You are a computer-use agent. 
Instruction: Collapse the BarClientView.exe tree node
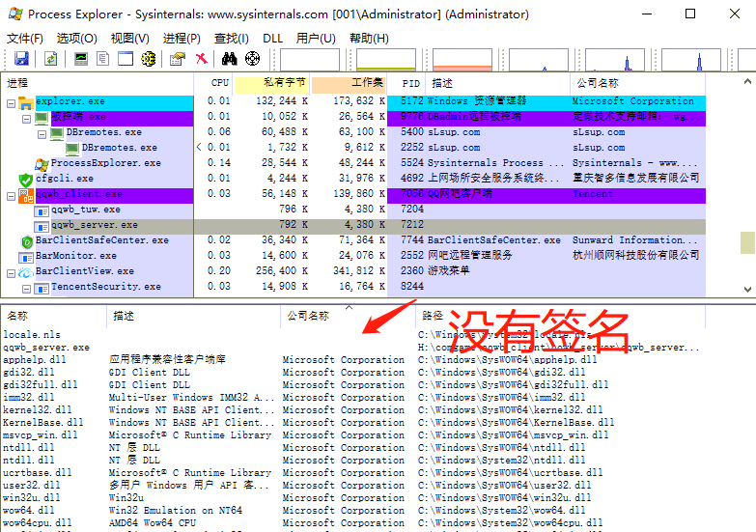click(11, 271)
